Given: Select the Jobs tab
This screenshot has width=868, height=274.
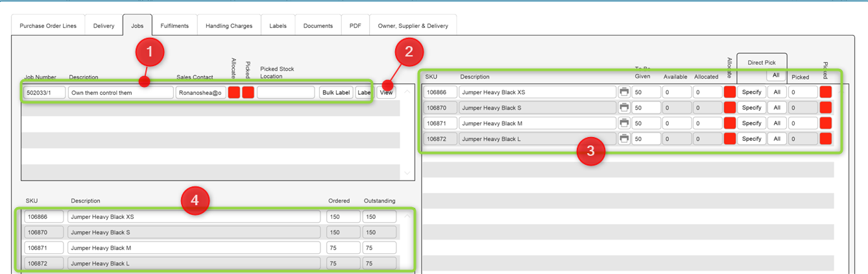Looking at the screenshot, I should click(138, 26).
